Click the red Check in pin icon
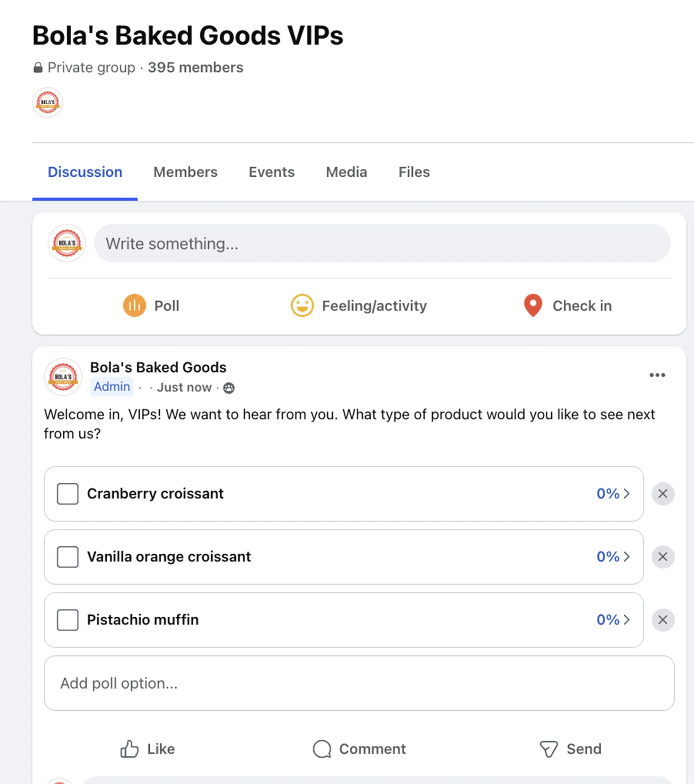Screen dimensions: 694x784 533,306
